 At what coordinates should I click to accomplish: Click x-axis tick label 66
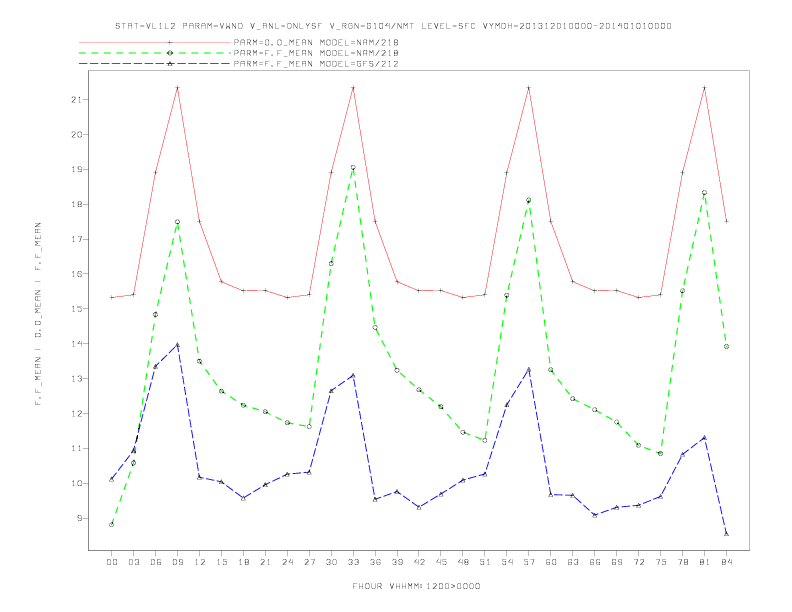(595, 562)
